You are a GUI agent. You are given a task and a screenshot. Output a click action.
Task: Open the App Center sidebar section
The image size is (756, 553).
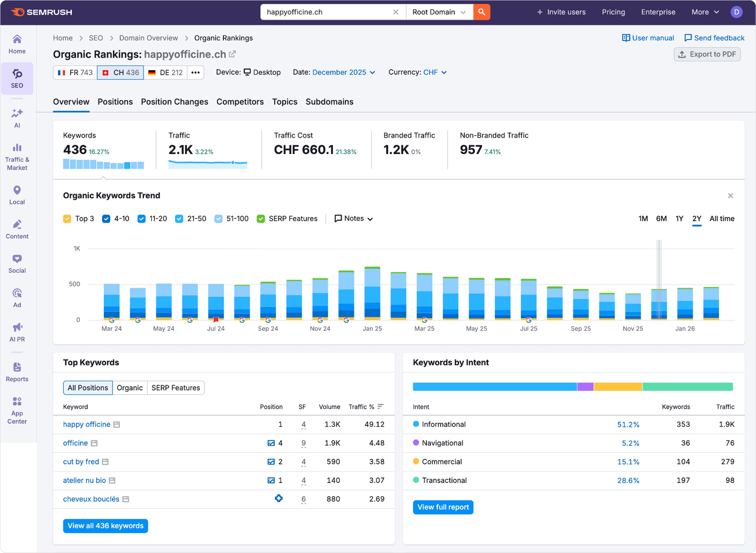(17, 410)
